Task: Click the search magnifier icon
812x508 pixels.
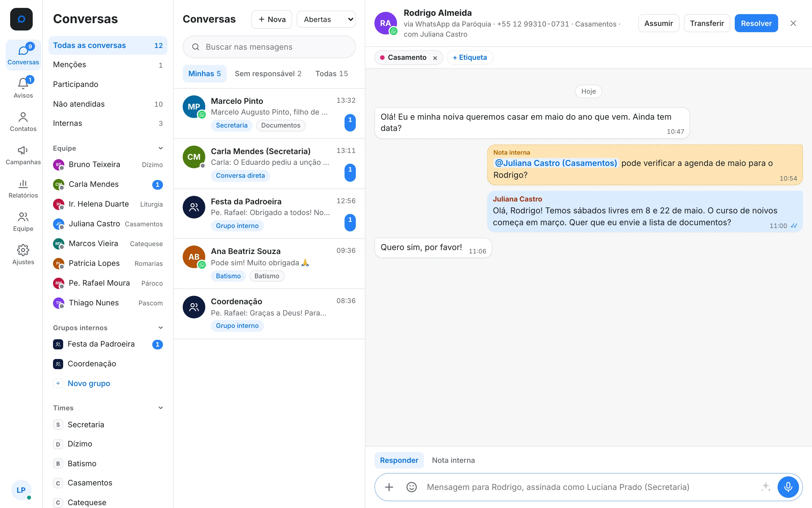Action: (196, 47)
